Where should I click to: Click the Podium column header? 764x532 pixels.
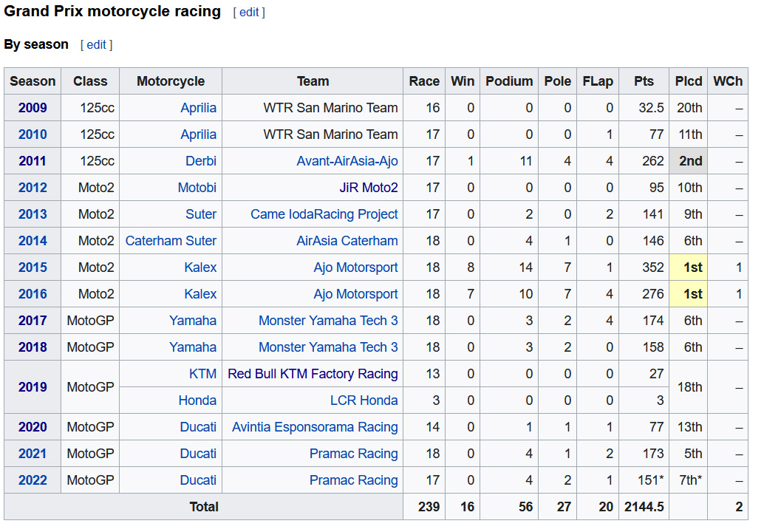(x=509, y=81)
